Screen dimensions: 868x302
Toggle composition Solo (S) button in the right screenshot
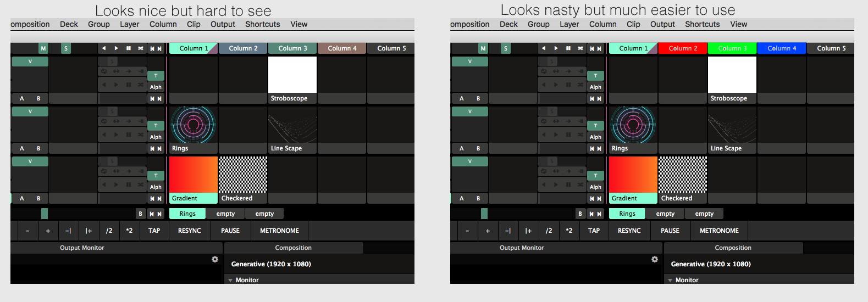pyautogui.click(x=506, y=48)
